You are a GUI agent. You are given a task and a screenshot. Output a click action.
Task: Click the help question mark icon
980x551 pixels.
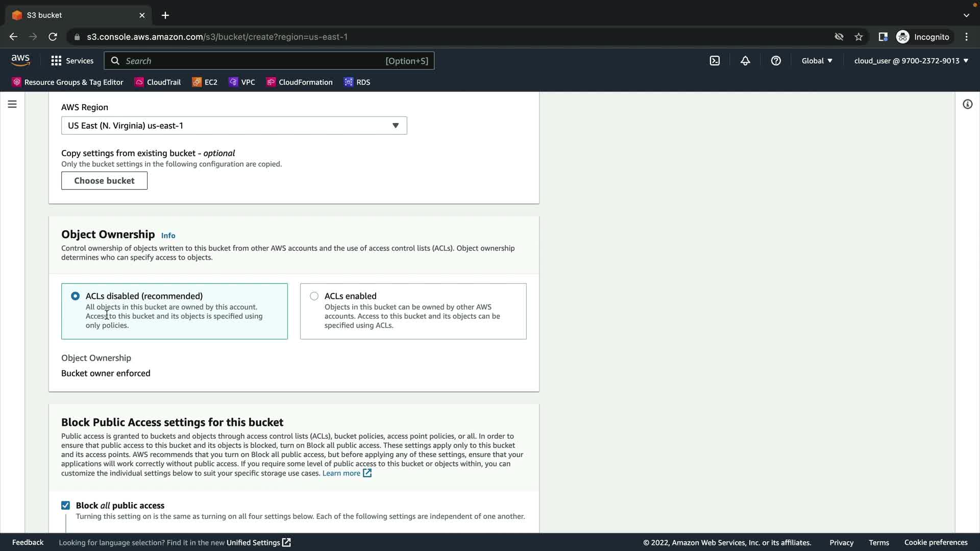[776, 61]
